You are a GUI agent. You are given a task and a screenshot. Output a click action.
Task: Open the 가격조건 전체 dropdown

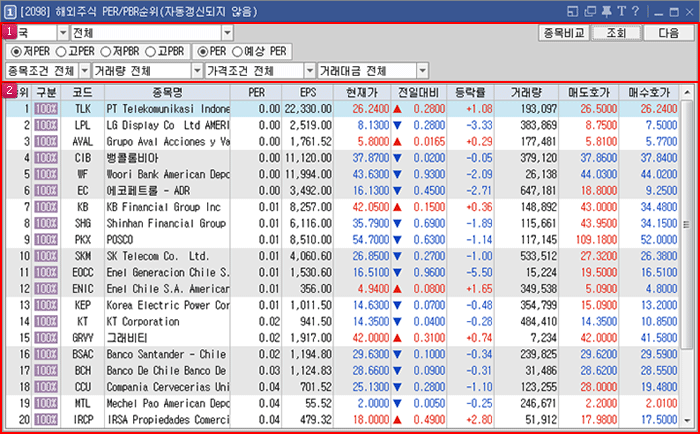[310, 71]
